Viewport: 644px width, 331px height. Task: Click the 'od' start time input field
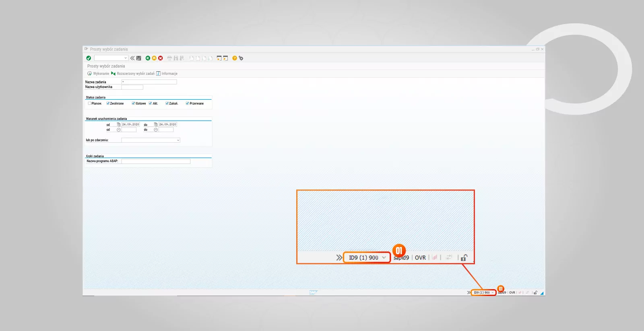click(x=129, y=130)
